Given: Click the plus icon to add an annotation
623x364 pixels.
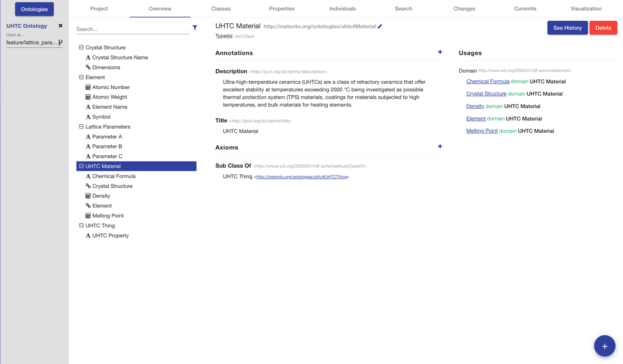Looking at the screenshot, I should pyautogui.click(x=440, y=52).
